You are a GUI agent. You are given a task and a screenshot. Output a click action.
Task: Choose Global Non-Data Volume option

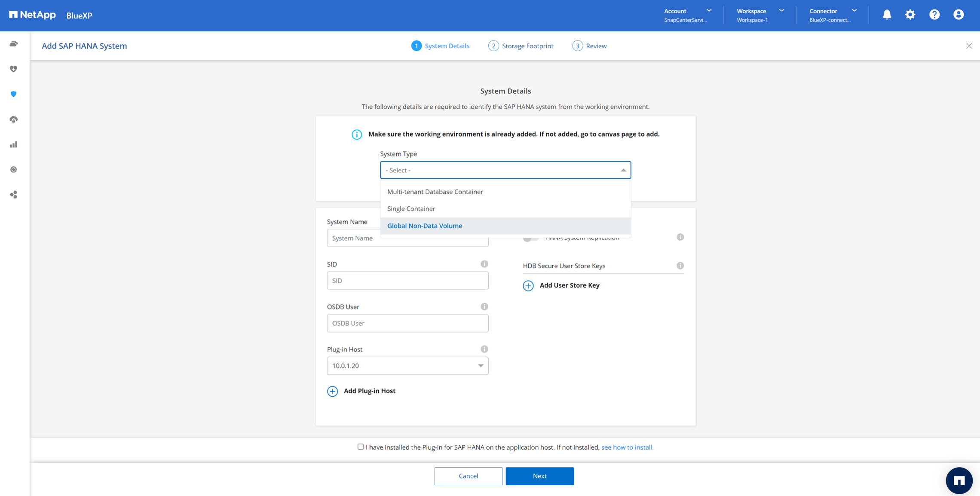pyautogui.click(x=425, y=226)
